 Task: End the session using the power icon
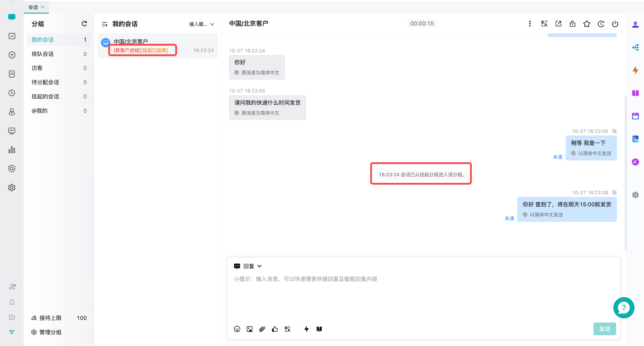[615, 24]
